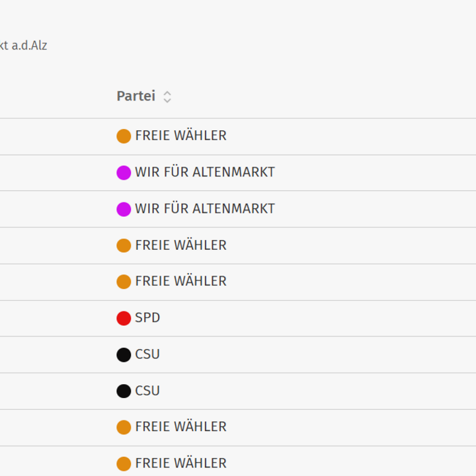Click the 'a.d.Alz' municipality text at the top

30,46
